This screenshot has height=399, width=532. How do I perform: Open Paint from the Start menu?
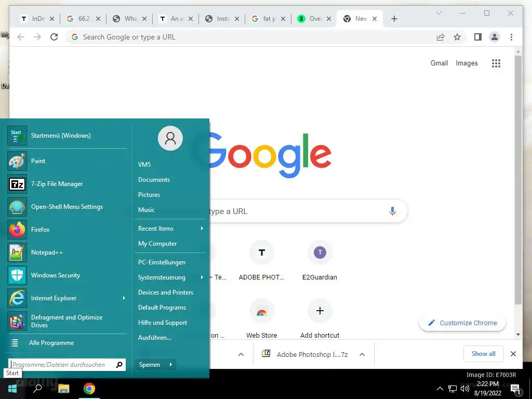tap(67, 161)
